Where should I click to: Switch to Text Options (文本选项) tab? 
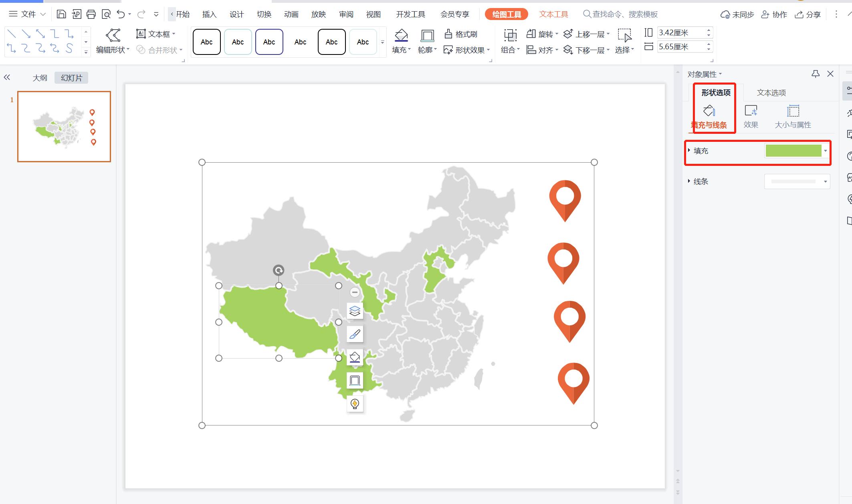tap(771, 93)
